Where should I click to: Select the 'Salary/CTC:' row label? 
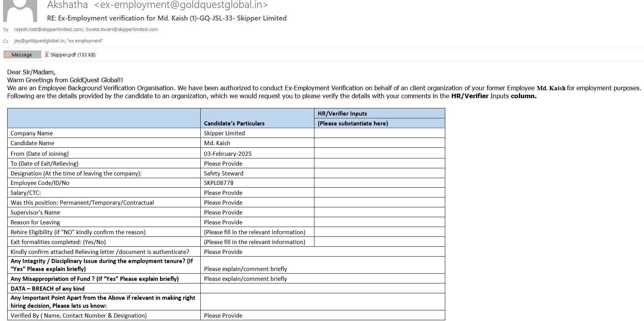pyautogui.click(x=25, y=193)
